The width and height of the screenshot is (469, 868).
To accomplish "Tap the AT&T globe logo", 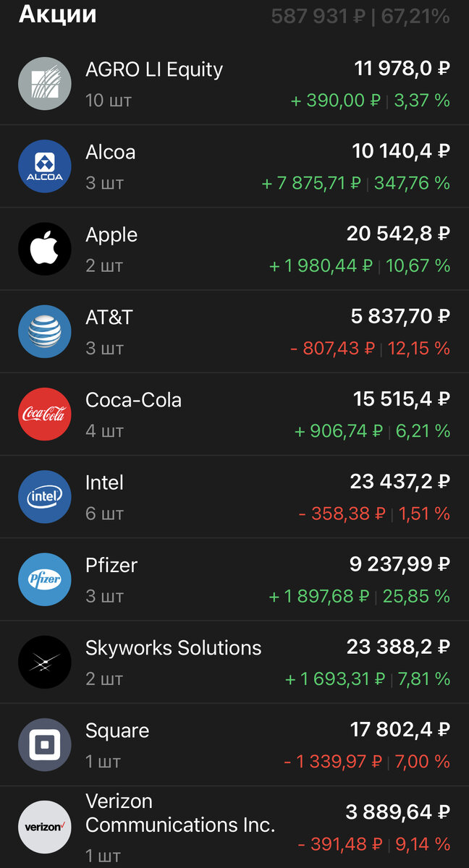I will [43, 331].
